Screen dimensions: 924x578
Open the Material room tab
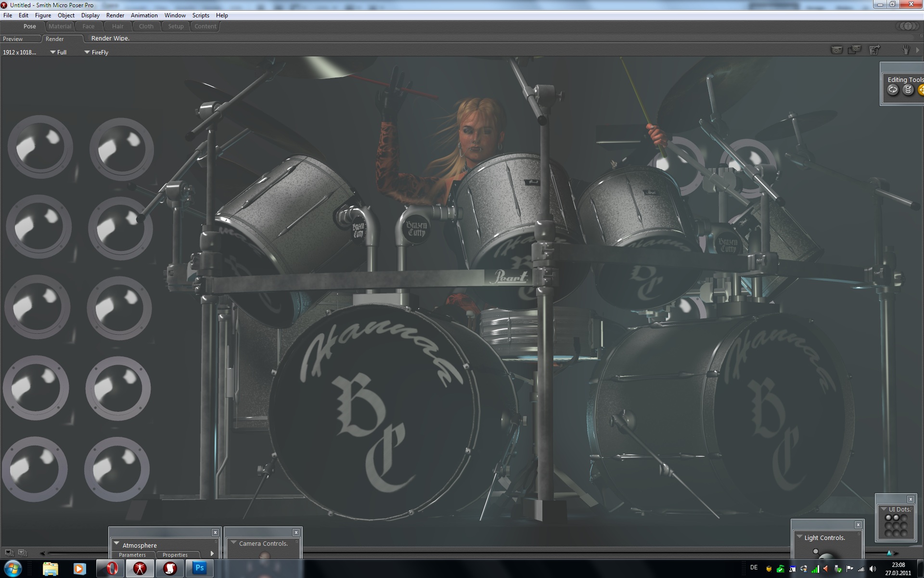60,26
